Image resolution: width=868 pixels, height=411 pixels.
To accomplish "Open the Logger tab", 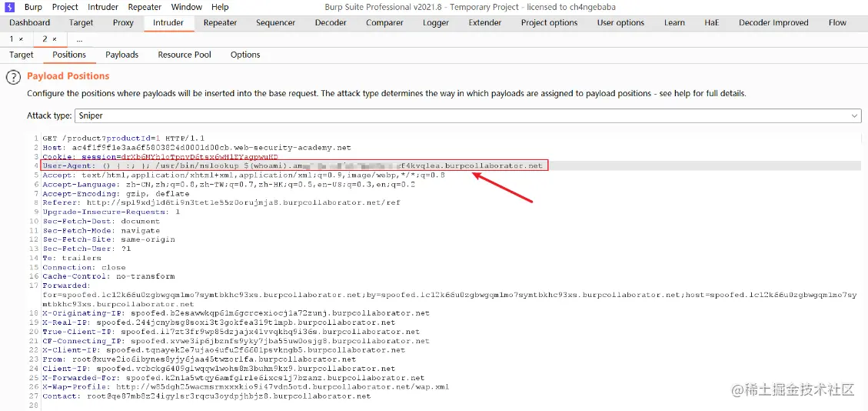I will 436,23.
